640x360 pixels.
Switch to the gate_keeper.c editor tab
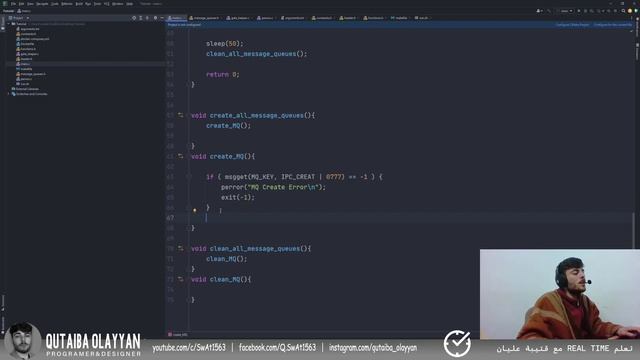tap(238, 18)
